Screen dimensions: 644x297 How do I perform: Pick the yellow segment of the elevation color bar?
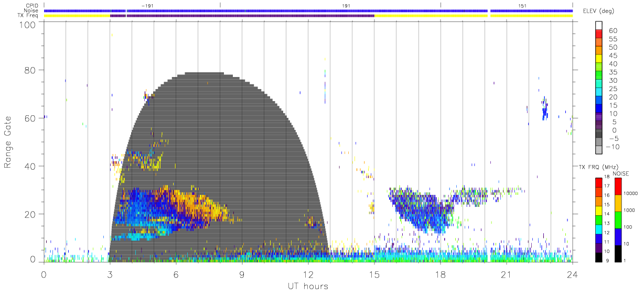coord(598,59)
